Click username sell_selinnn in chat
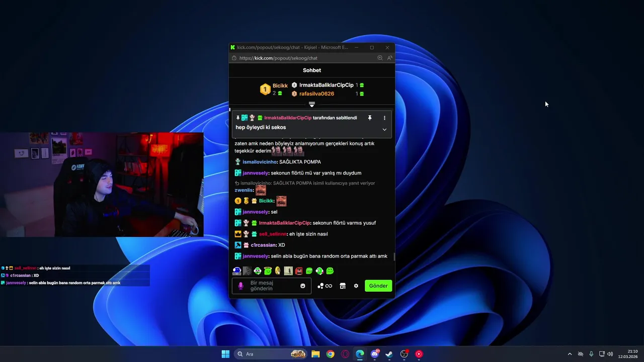644x362 pixels. (273, 234)
